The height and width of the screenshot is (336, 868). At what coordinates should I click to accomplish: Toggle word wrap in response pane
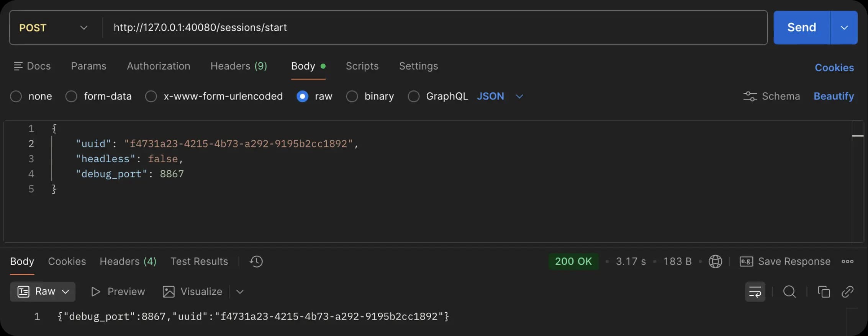coord(755,292)
